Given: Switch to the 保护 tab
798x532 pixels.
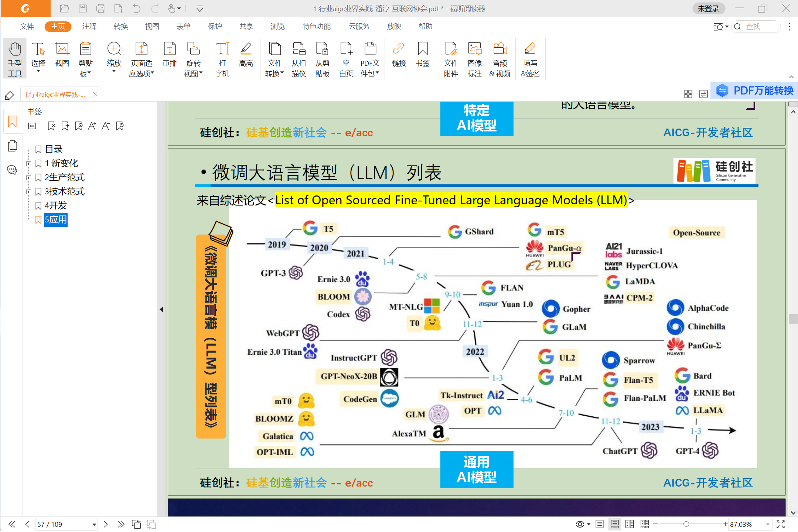Looking at the screenshot, I should coord(215,26).
